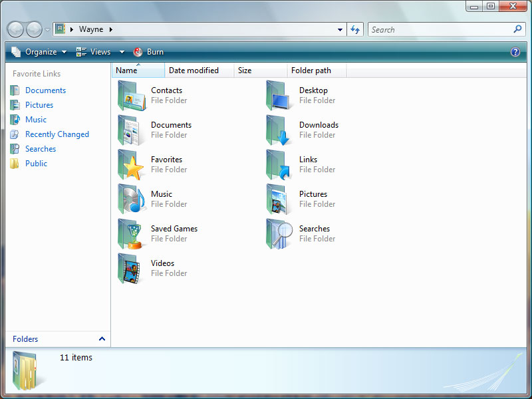
Task: Select the Downloads folder icon
Action: 278,130
